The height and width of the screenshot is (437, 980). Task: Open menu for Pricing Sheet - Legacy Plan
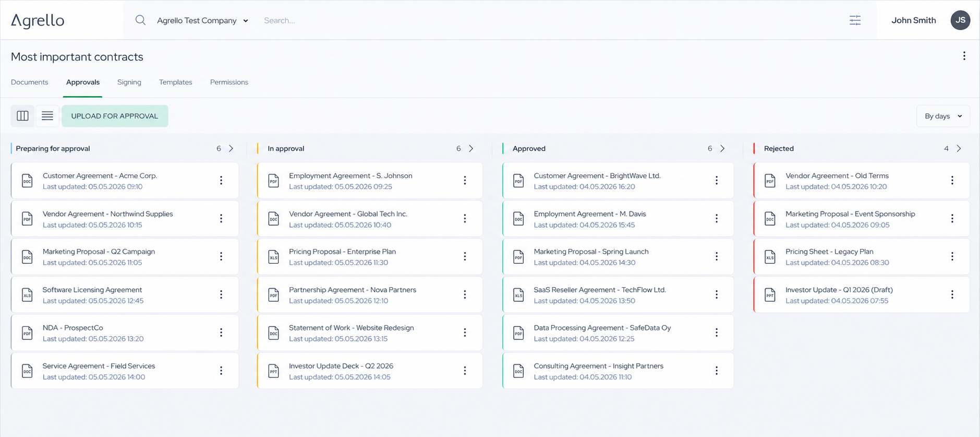(952, 256)
